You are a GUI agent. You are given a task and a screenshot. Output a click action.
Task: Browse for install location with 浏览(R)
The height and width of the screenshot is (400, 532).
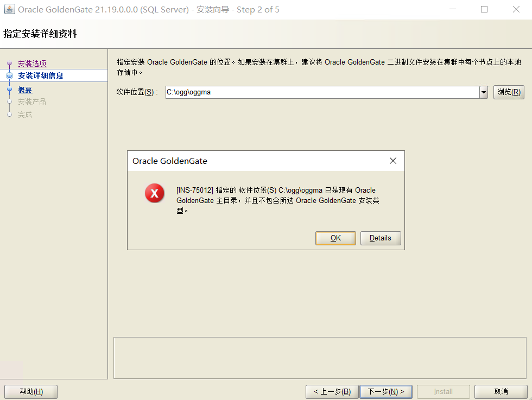tap(509, 92)
